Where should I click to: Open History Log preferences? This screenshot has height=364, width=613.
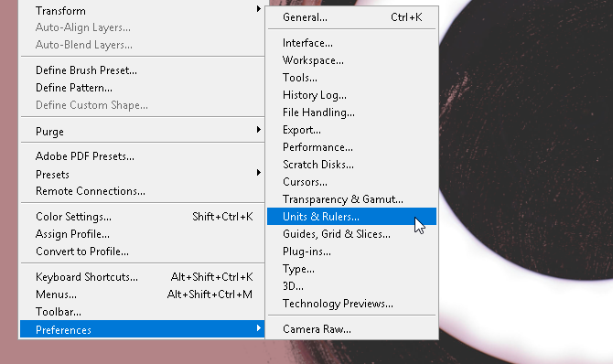click(351, 95)
